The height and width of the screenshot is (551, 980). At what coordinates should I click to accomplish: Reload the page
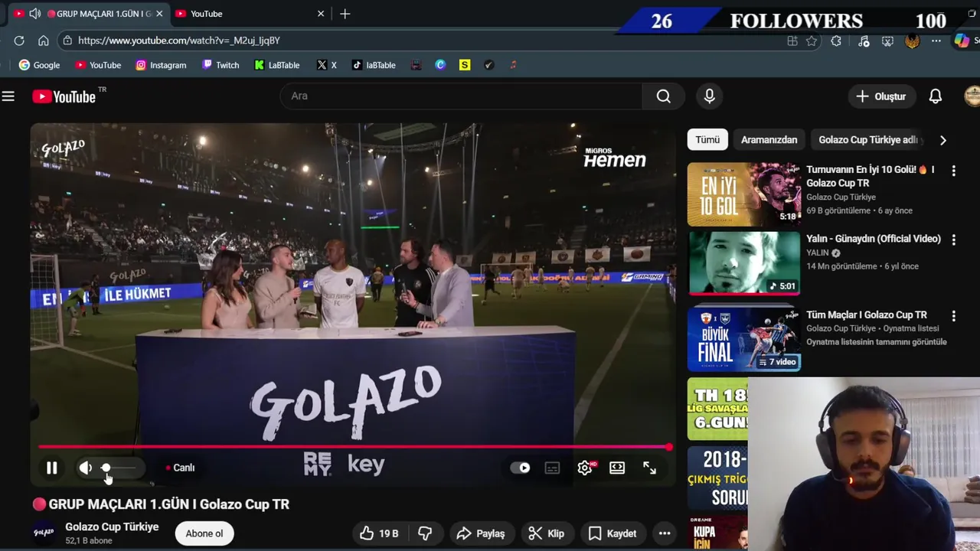(19, 41)
